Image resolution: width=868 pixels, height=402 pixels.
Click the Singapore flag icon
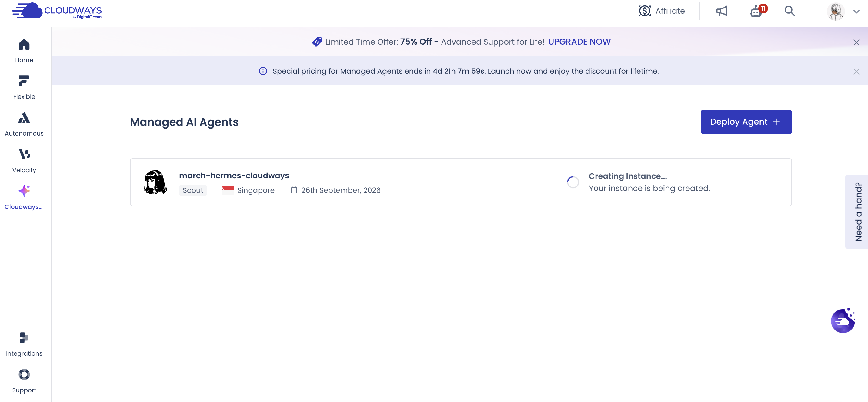pyautogui.click(x=227, y=190)
